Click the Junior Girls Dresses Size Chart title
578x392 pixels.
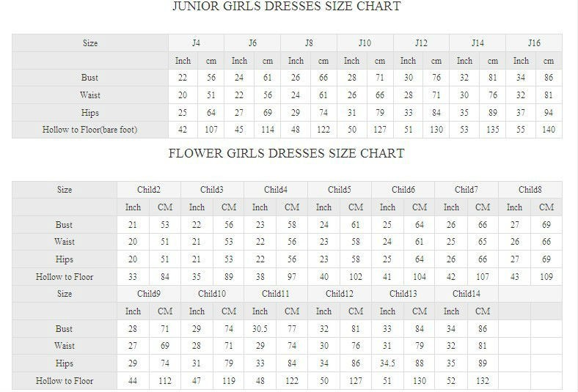tap(286, 7)
